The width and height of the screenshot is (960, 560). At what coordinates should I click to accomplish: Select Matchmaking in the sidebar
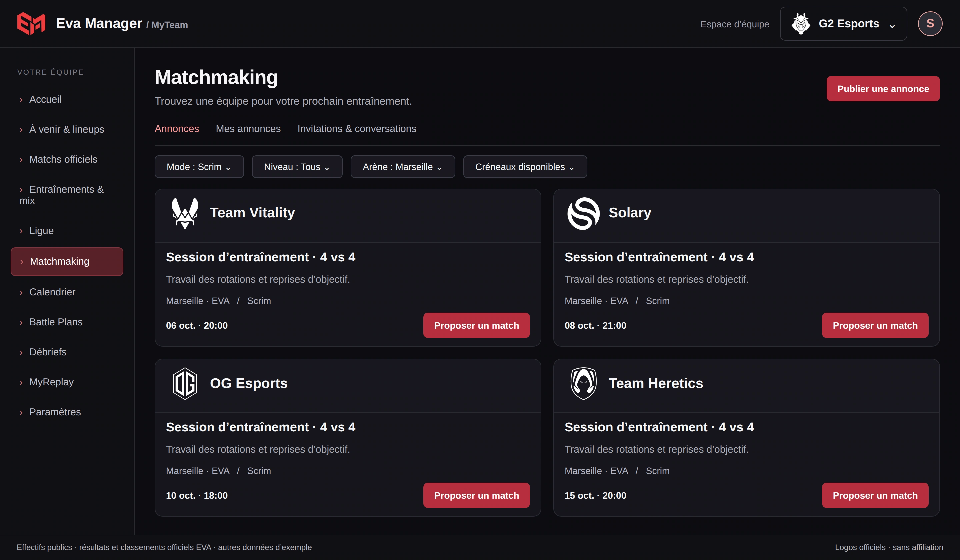point(67,262)
